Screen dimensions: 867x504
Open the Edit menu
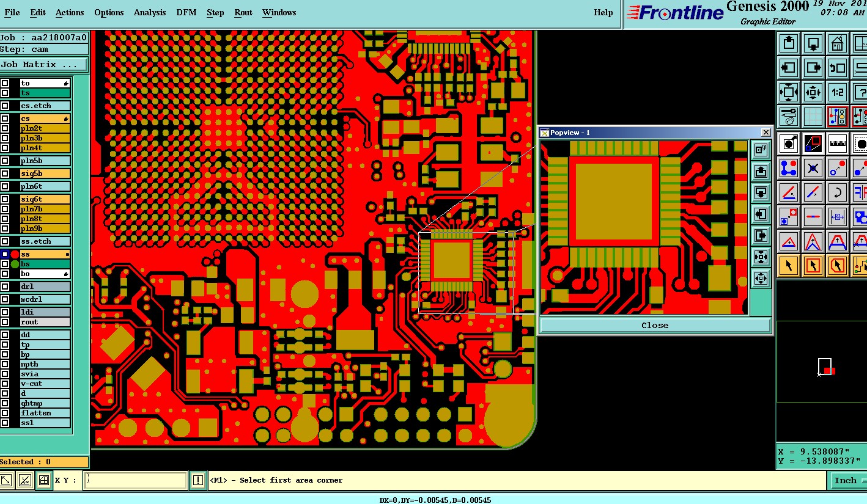click(38, 12)
